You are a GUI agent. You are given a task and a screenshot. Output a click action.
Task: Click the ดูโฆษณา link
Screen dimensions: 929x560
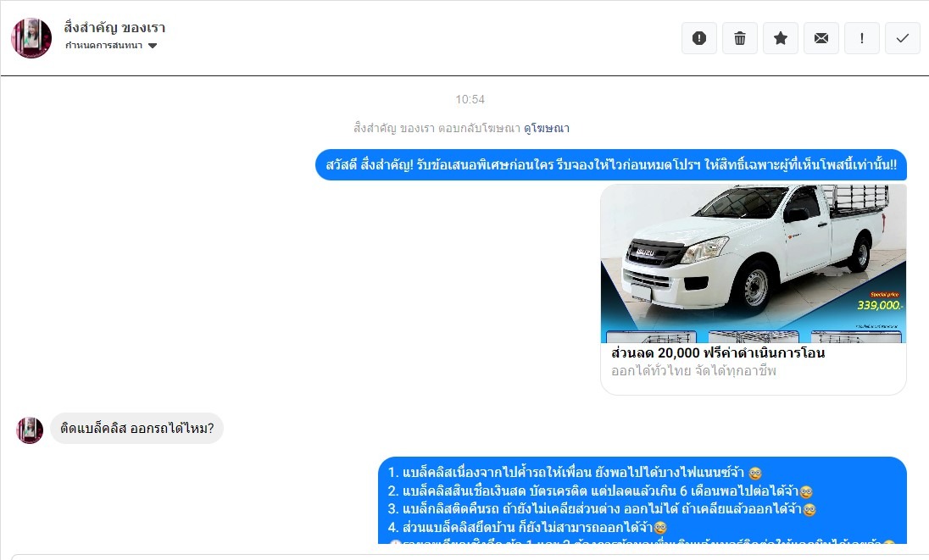click(x=547, y=129)
